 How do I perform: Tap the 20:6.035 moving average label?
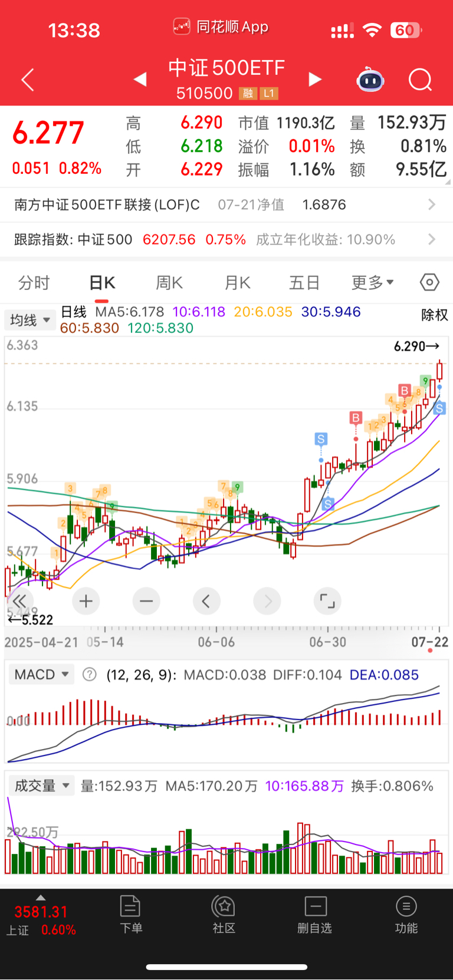pyautogui.click(x=263, y=312)
